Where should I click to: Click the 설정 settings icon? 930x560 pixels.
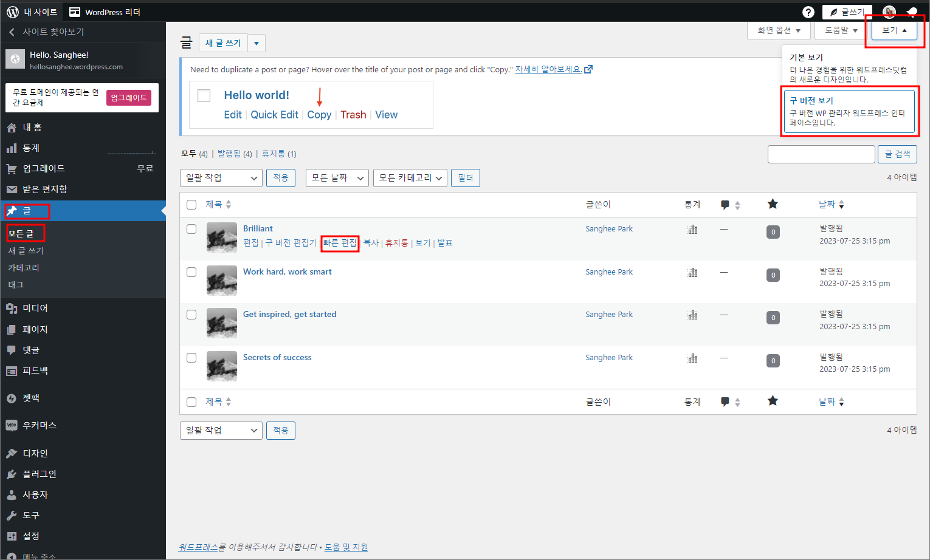(x=12, y=536)
